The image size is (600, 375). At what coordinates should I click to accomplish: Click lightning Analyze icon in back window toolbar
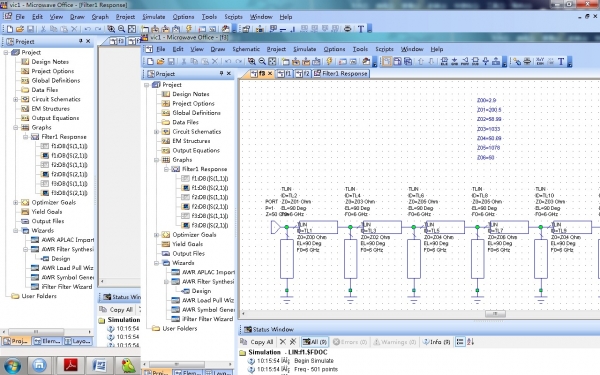(x=189, y=29)
